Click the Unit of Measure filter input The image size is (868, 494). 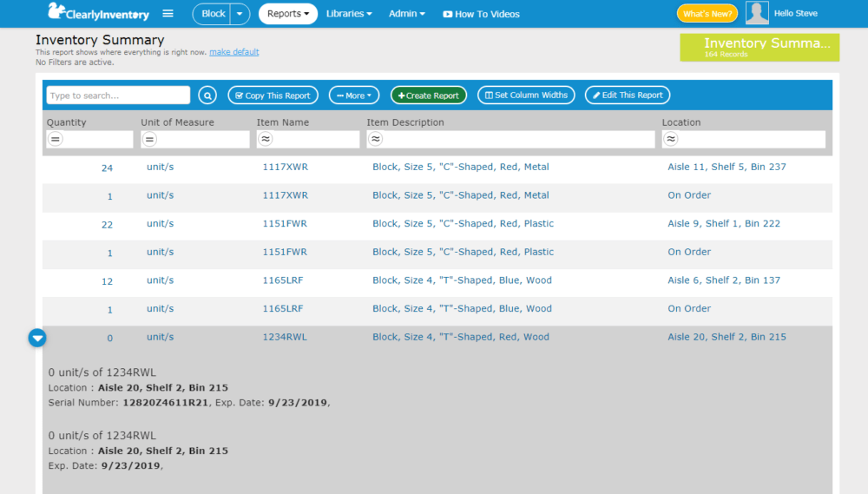point(194,139)
